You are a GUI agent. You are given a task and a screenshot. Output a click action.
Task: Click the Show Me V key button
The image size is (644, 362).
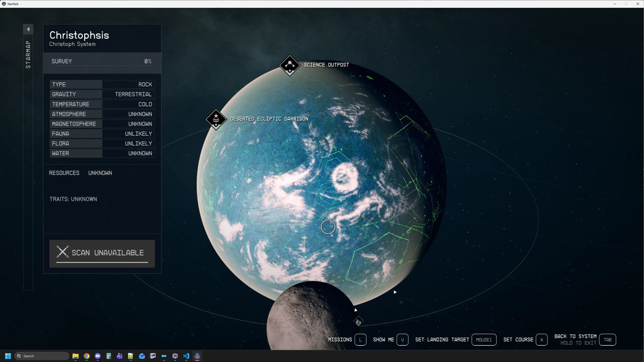(x=402, y=340)
